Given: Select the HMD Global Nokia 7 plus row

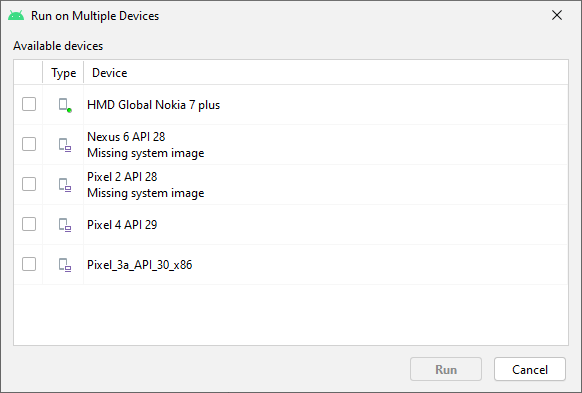Looking at the screenshot, I should tap(291, 105).
